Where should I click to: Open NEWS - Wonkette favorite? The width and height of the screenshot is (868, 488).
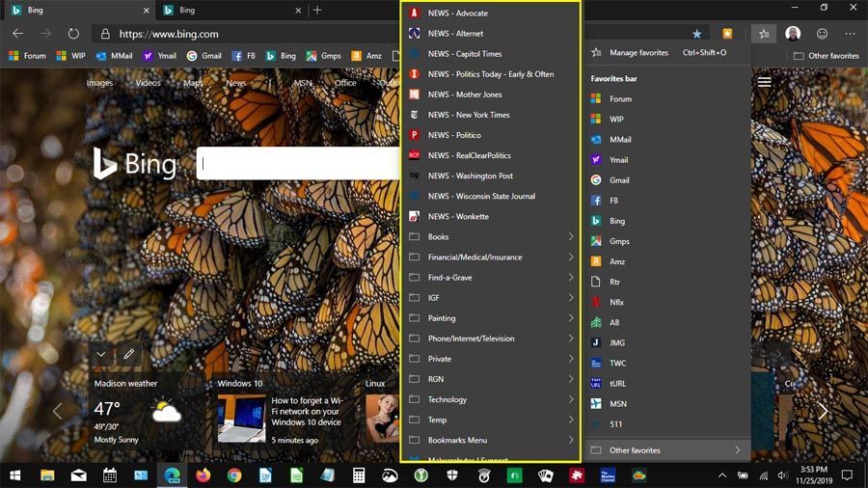pyautogui.click(x=491, y=216)
